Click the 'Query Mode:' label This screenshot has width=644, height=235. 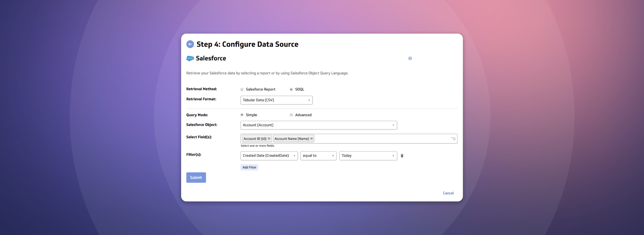pos(197,115)
